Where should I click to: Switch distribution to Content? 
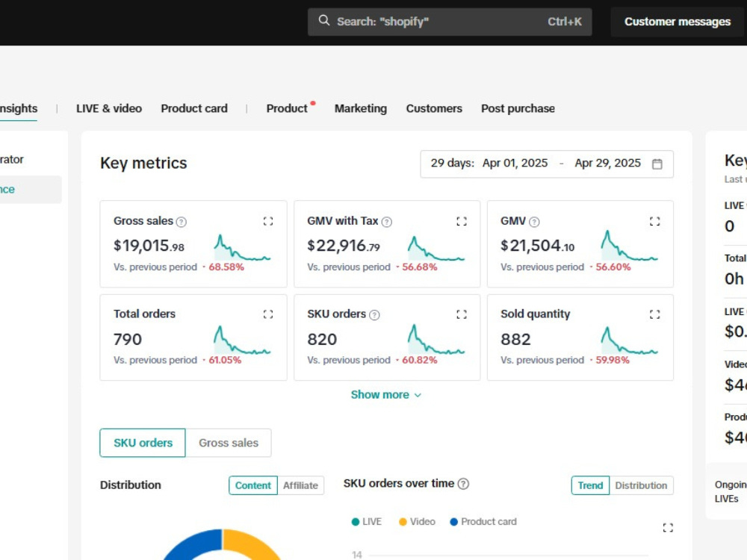pyautogui.click(x=253, y=485)
